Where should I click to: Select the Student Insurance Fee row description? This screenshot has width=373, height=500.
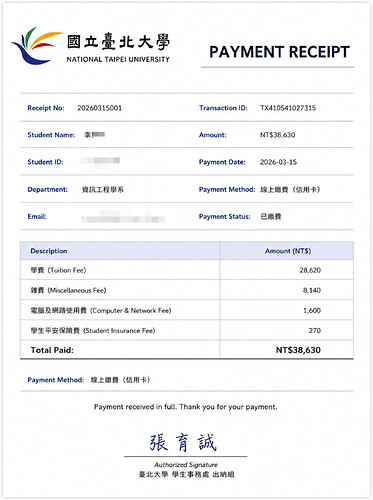(93, 331)
